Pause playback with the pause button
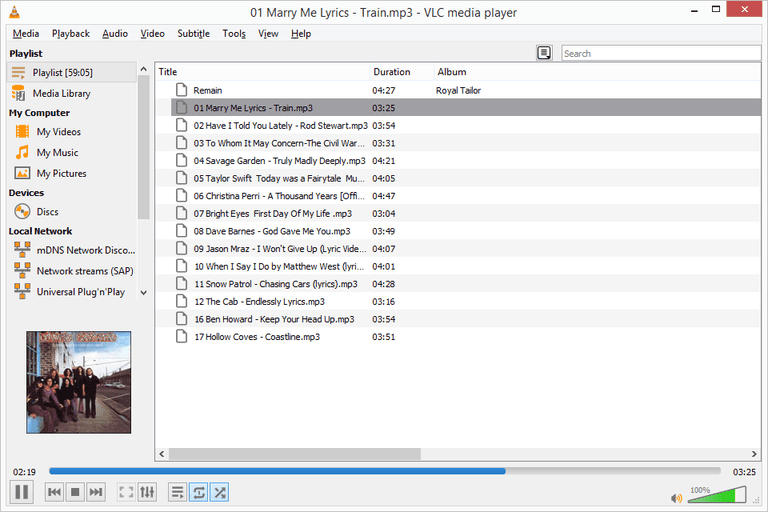 22,492
